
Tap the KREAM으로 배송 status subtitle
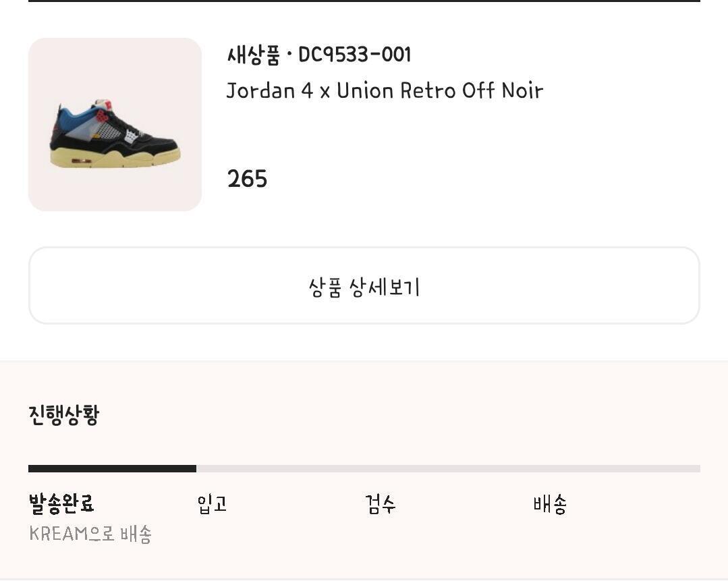90,534
